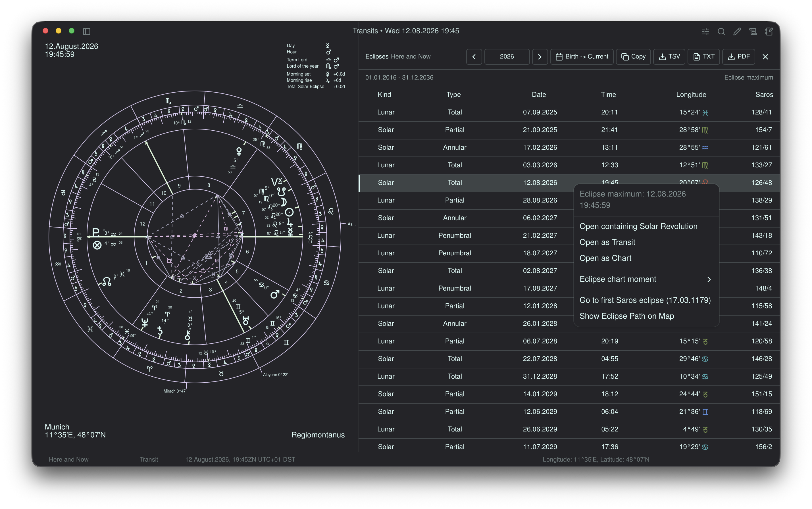The width and height of the screenshot is (812, 509).
Task: Export eclipses as TXT
Action: (x=703, y=57)
